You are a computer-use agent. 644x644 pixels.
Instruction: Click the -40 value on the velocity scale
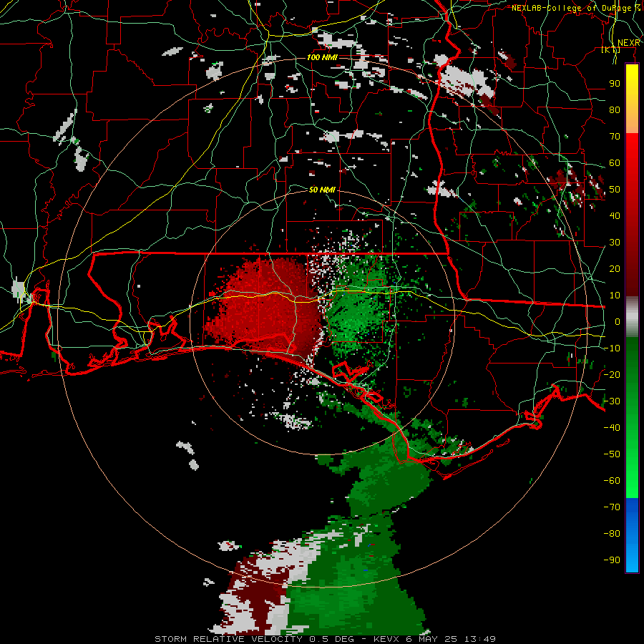pos(612,428)
